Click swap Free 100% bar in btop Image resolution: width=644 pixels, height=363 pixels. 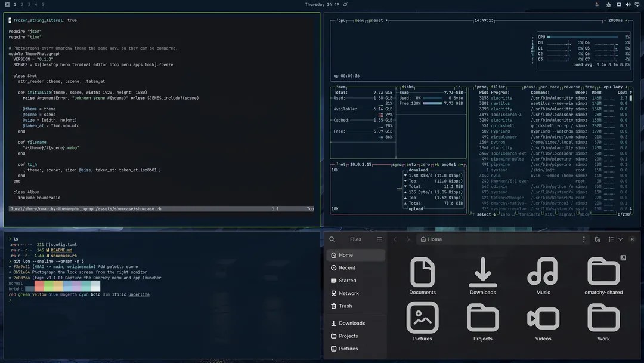[432, 104]
